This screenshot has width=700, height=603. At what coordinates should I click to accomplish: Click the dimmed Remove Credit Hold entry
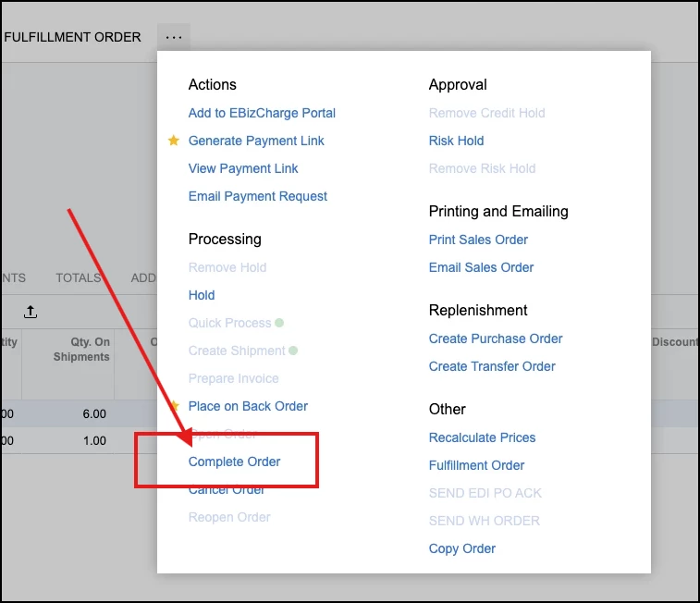coord(486,113)
